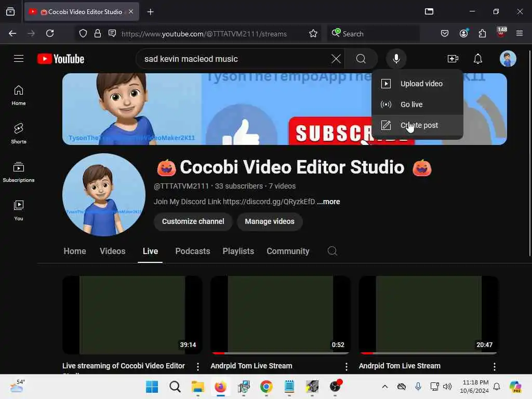Viewport: 532px width, 399px height.
Task: Reload the page
Action: pyautogui.click(x=50, y=33)
